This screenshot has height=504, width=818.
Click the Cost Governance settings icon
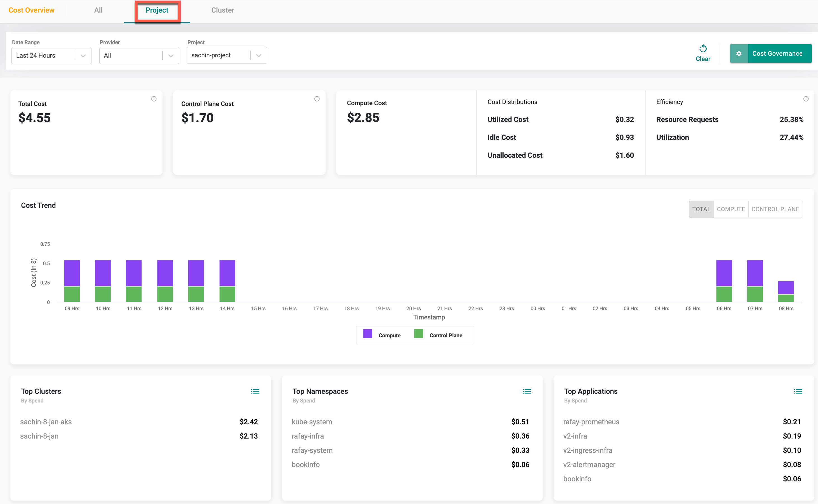(x=739, y=53)
